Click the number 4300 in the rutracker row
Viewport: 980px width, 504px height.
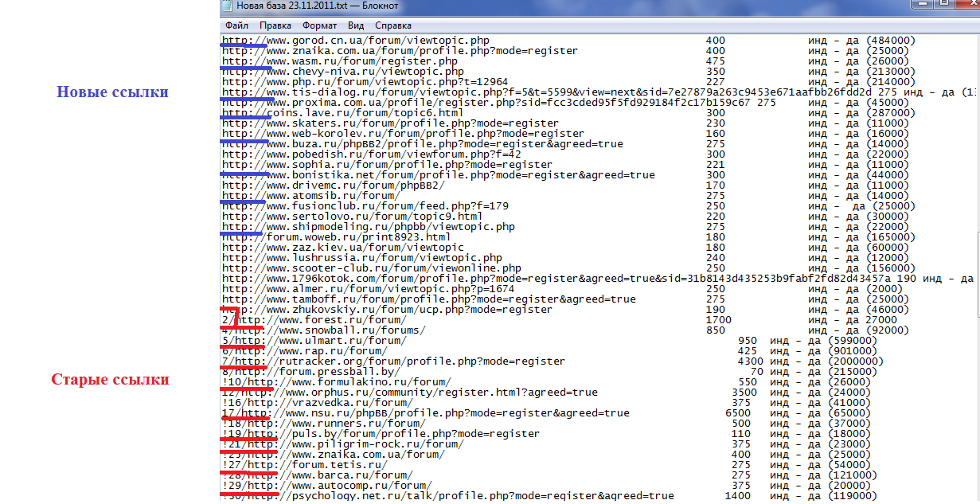click(x=751, y=361)
